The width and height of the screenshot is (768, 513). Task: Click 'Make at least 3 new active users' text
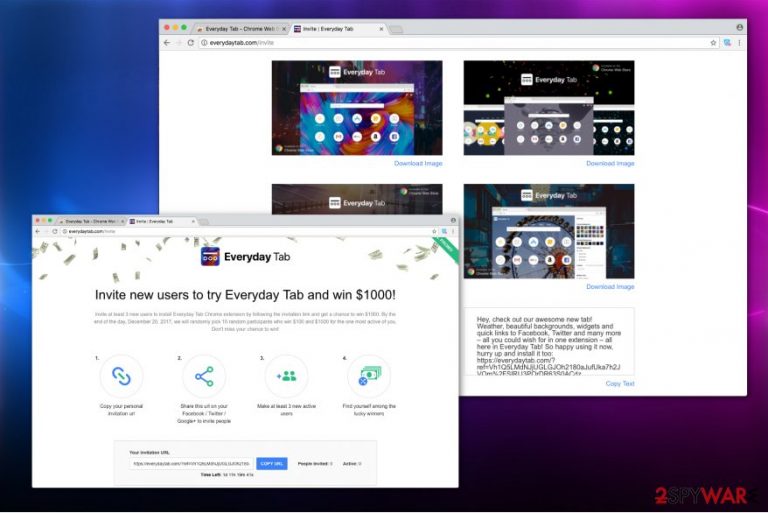[x=287, y=410]
